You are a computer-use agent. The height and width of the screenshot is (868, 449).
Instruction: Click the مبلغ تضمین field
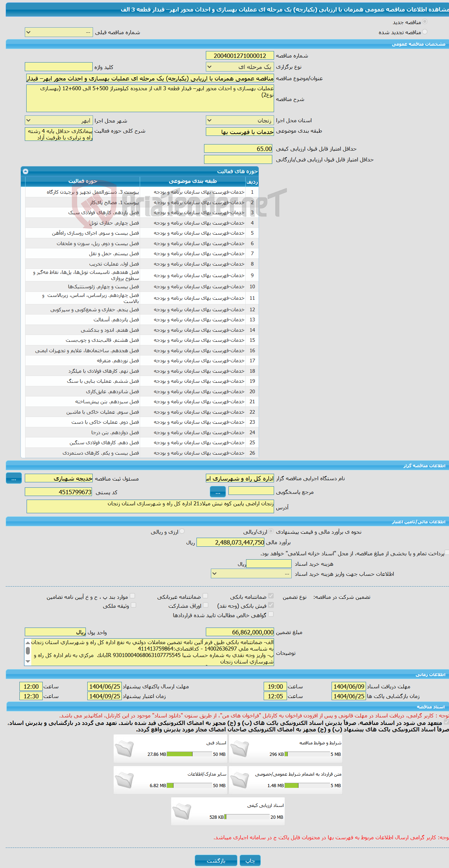click(240, 632)
